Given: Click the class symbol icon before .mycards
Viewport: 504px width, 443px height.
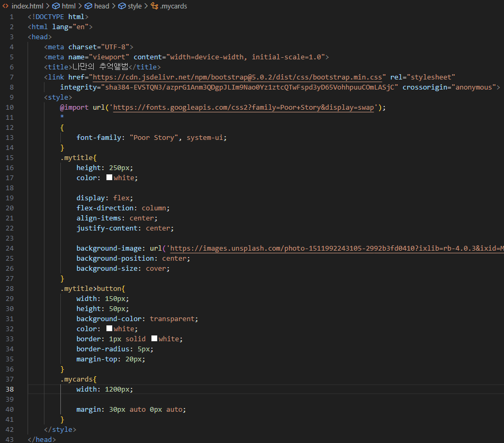Looking at the screenshot, I should tap(155, 6).
